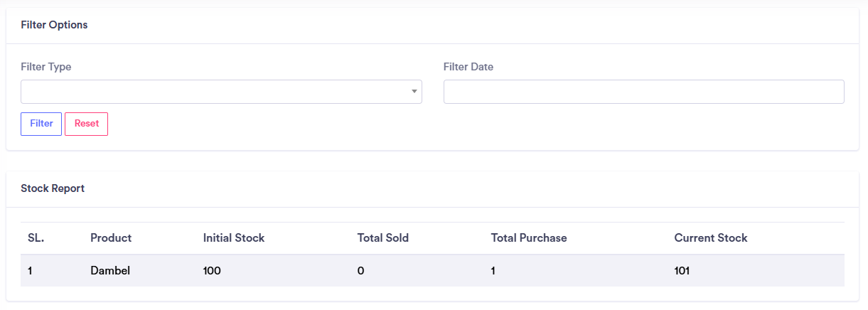Open the Filter Type dropdown
The height and width of the screenshot is (310, 868).
220,92
